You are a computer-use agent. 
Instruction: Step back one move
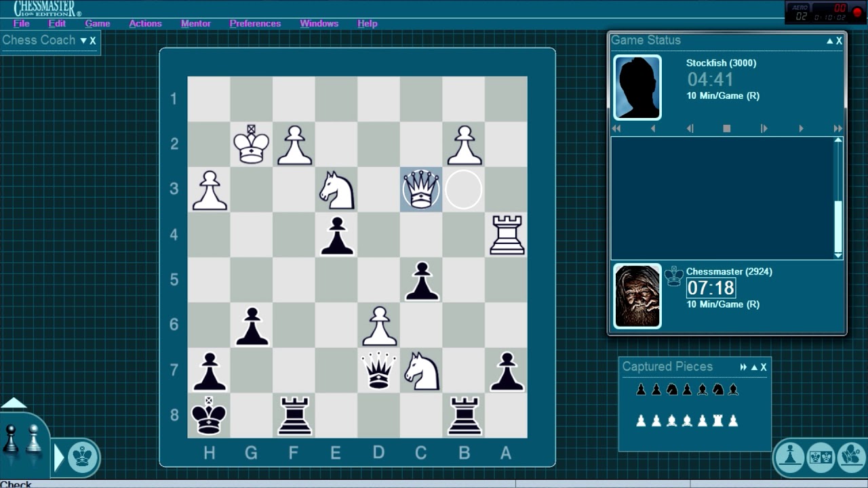(690, 128)
